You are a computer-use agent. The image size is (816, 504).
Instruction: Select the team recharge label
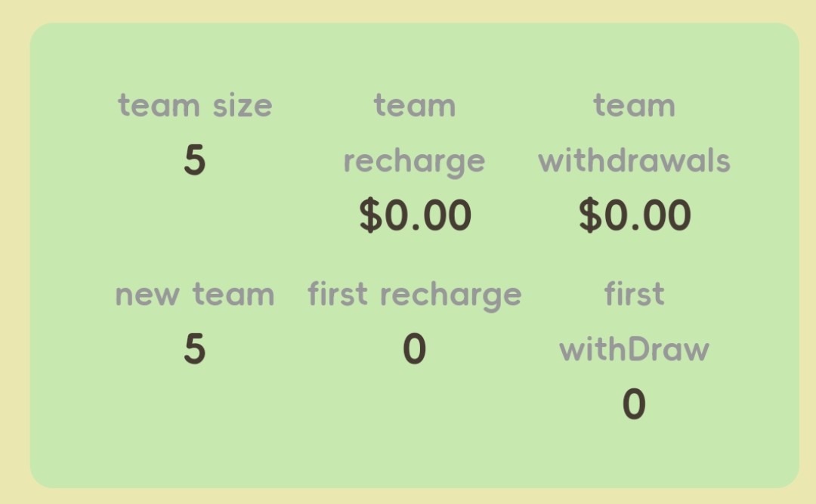414,133
